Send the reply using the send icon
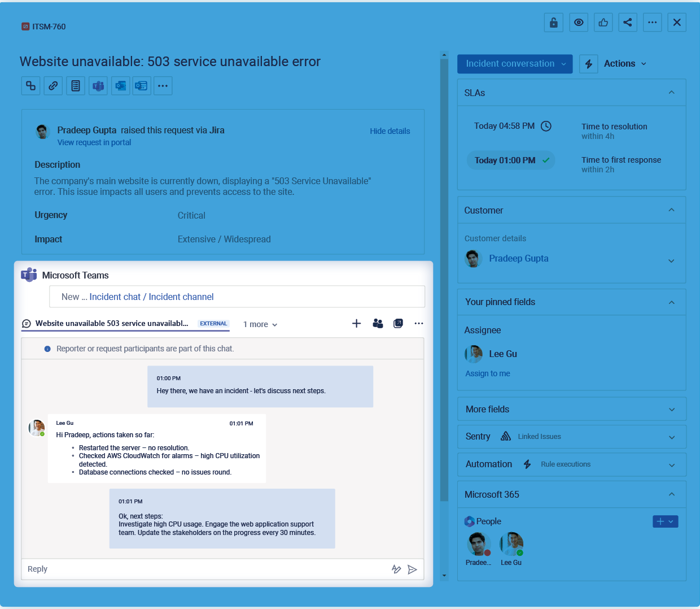This screenshot has height=609, width=700. pyautogui.click(x=413, y=569)
